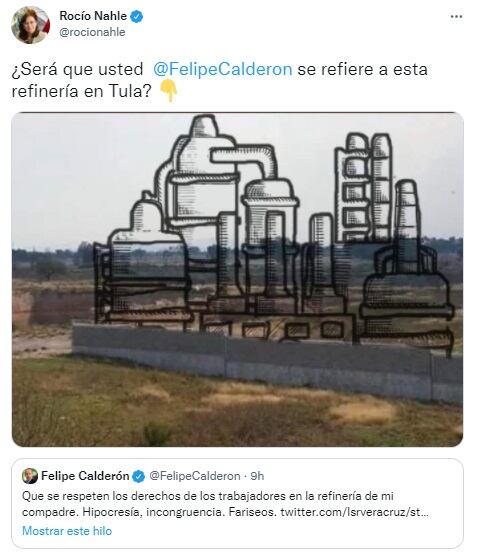Click Rocío Nahle's profile avatar

[30, 25]
